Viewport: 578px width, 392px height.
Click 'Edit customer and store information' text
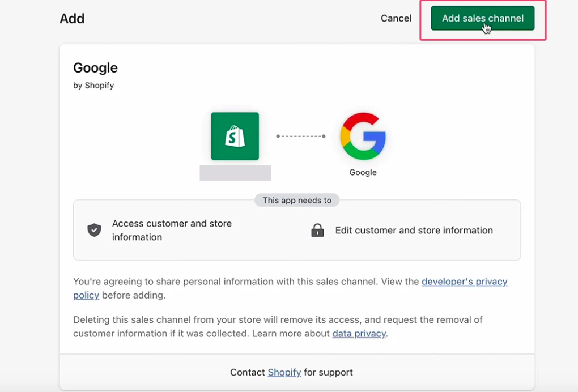(414, 230)
